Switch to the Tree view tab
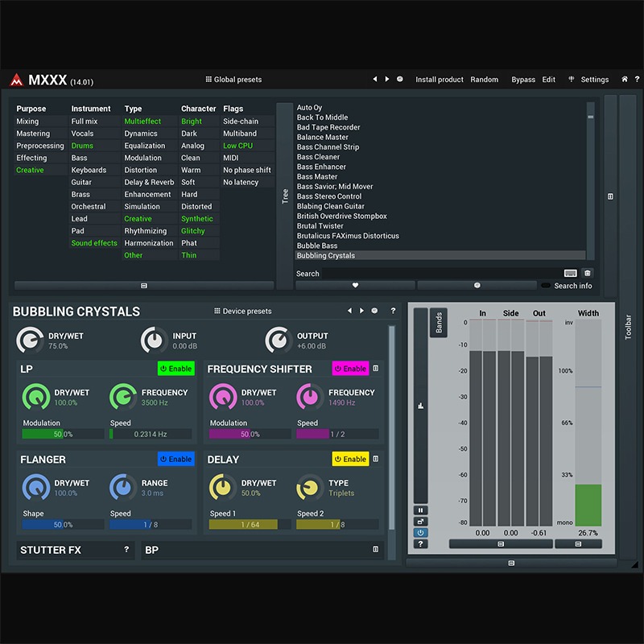 [x=285, y=196]
